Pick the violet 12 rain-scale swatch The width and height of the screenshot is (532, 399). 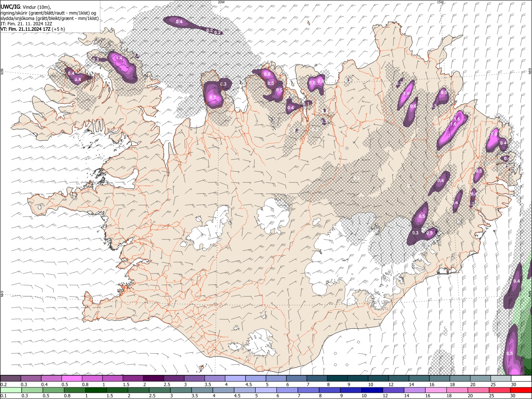[x=393, y=390]
